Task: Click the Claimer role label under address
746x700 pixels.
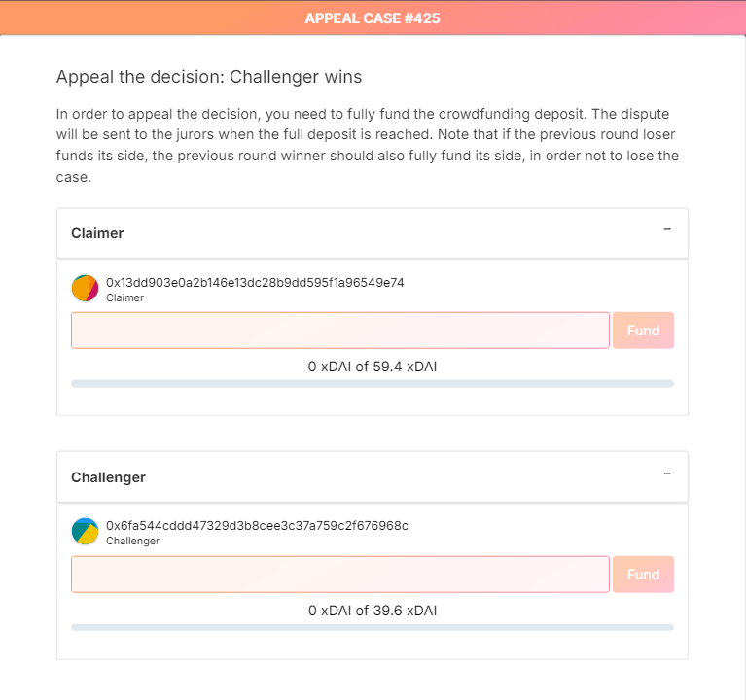Action: (x=124, y=297)
